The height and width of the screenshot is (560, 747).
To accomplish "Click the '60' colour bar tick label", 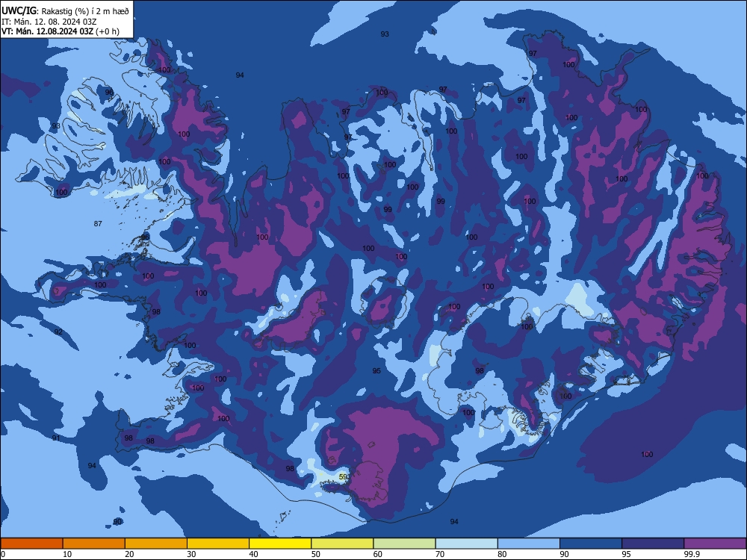I will coord(378,554).
